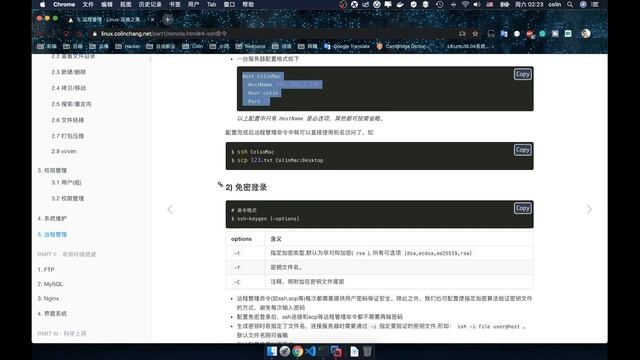Click the options table cell -t
Screen dimensions: 640x360
(245, 253)
